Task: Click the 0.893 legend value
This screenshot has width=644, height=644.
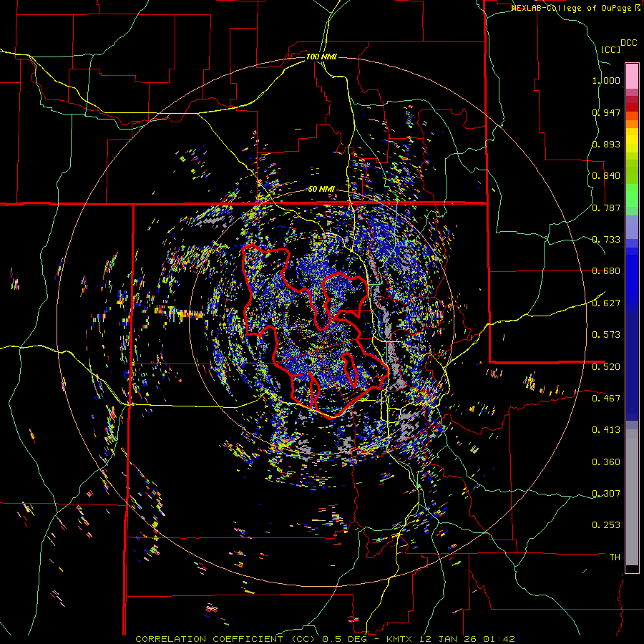Action: click(606, 144)
